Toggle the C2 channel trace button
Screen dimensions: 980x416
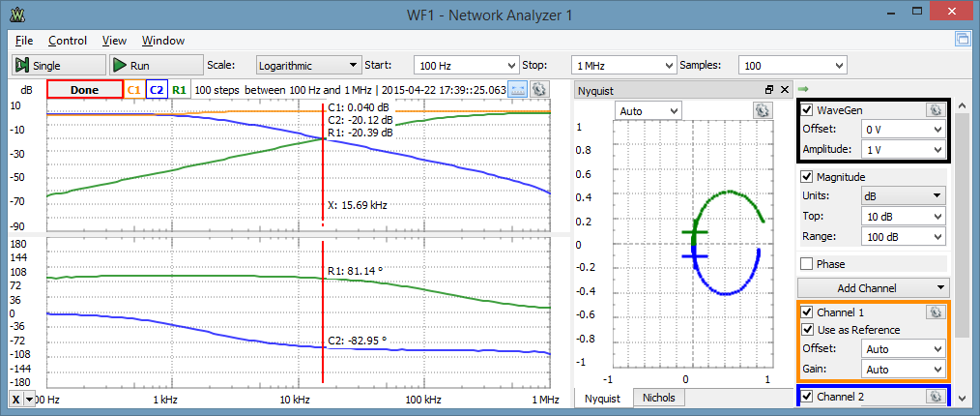point(157,89)
